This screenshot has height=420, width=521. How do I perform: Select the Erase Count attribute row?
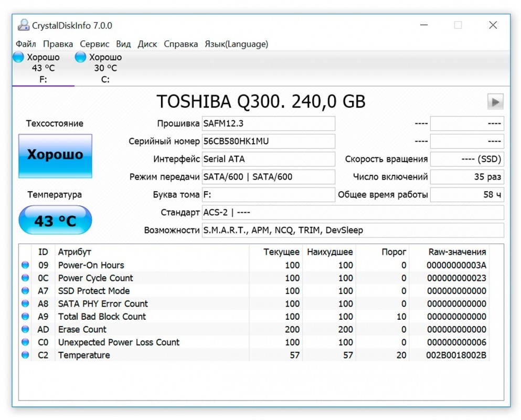[255, 329]
